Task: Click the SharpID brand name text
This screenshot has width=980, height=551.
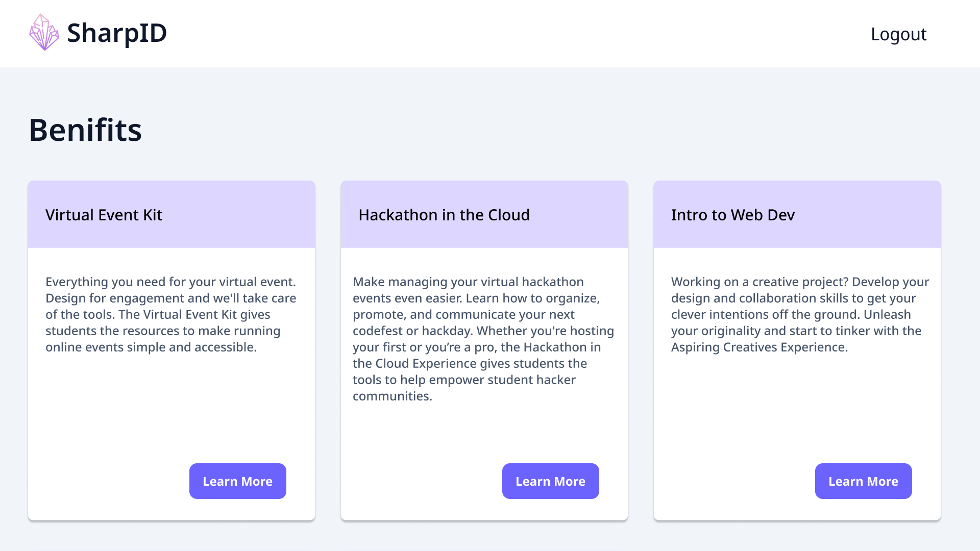Action: click(x=117, y=33)
